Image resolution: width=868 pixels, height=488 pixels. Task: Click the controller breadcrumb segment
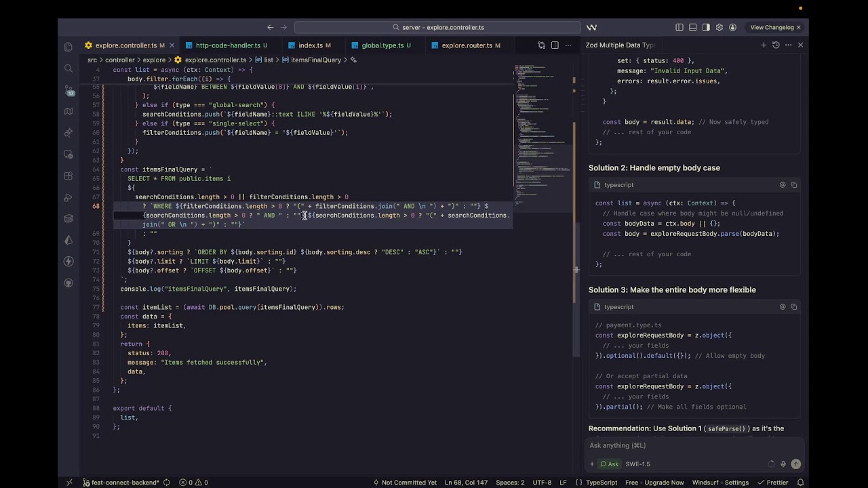point(119,60)
